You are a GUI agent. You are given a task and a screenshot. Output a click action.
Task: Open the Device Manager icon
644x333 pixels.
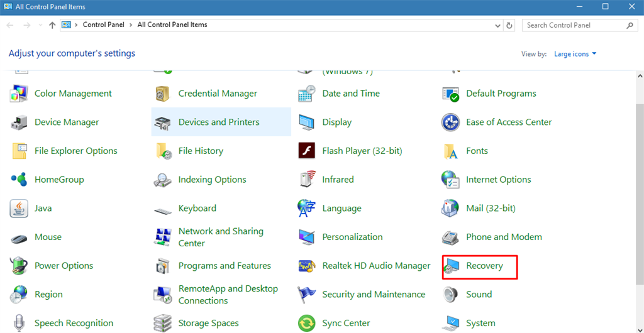click(x=19, y=123)
